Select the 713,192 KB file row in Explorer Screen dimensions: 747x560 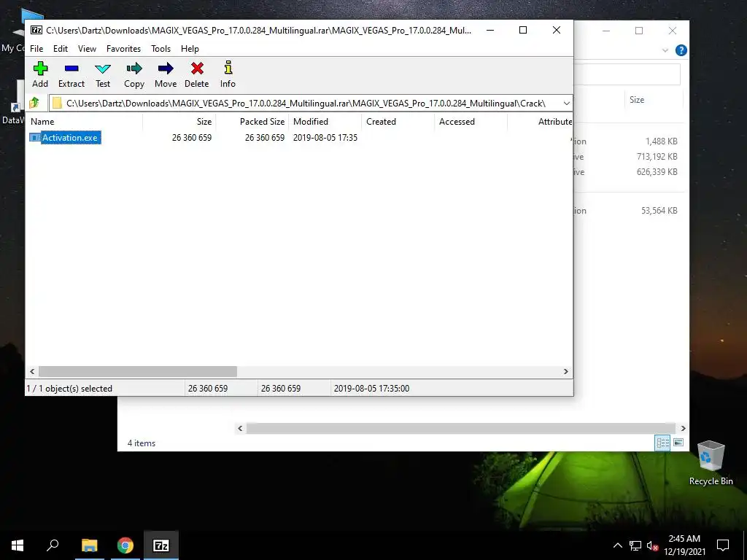tap(629, 157)
